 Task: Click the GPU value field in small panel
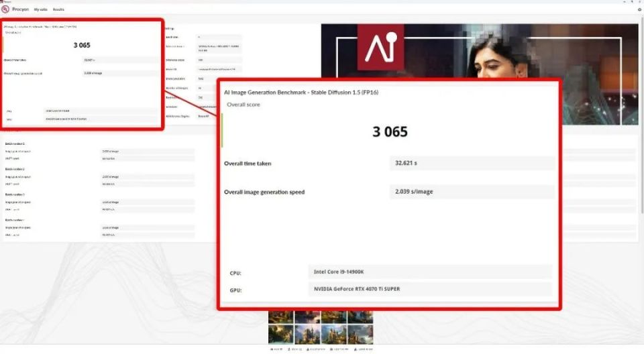coord(101,119)
